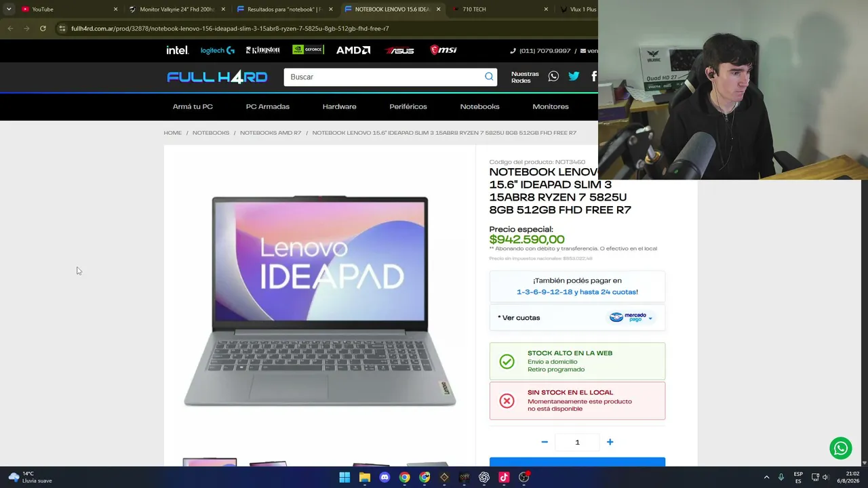Switch to the Vlux 1 Plus tab
Viewport: 868px width, 488px height.
(x=576, y=9)
